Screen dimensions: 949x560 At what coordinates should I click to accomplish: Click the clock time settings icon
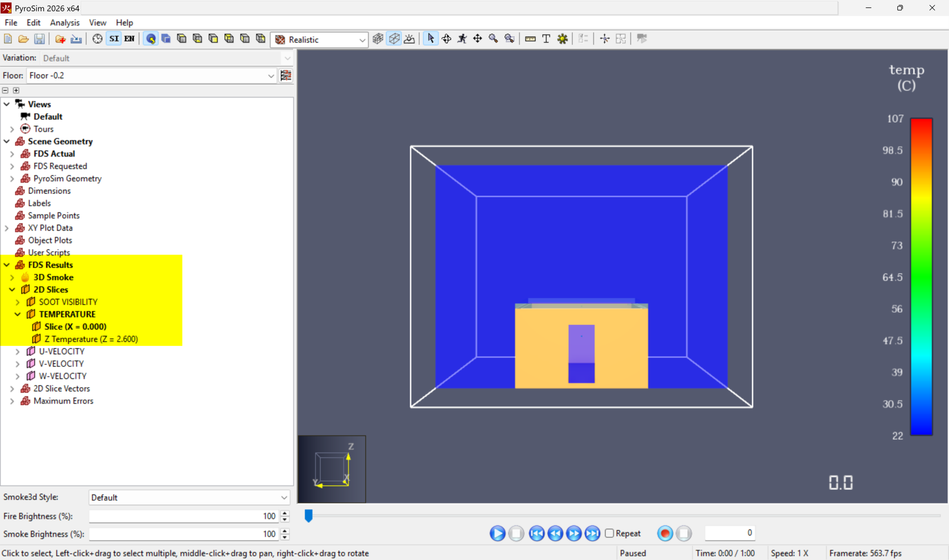click(97, 39)
